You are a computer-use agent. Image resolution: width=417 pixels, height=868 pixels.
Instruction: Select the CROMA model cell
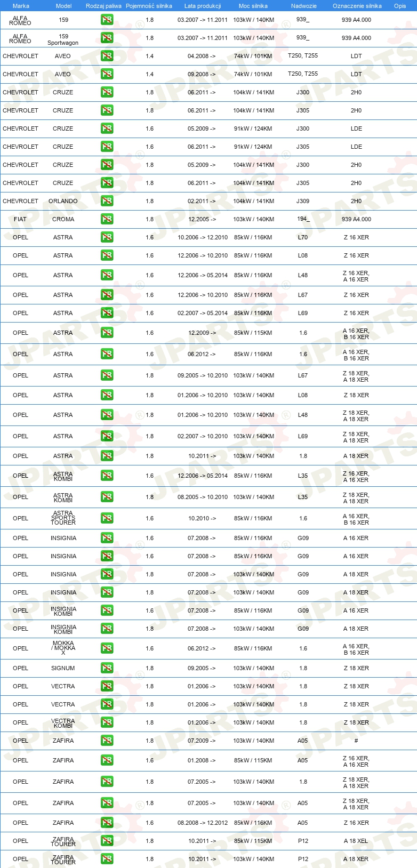coord(63,219)
